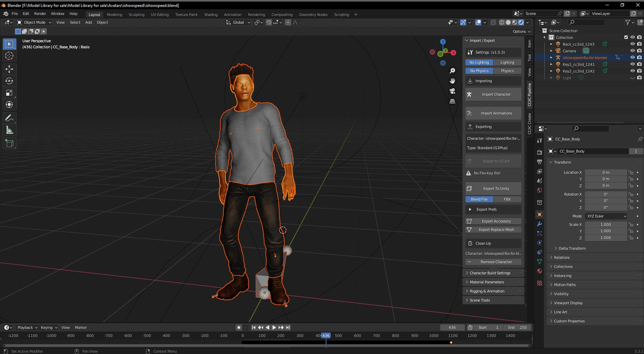Viewport: 644px width, 354px height.
Task: Uncheck Collection exclude checkbox
Action: (626, 37)
